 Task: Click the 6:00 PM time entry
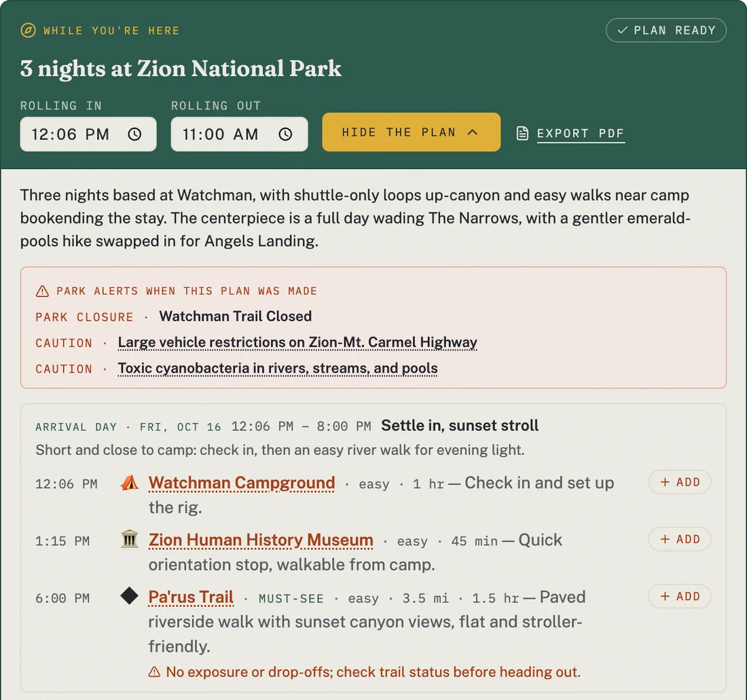62,598
